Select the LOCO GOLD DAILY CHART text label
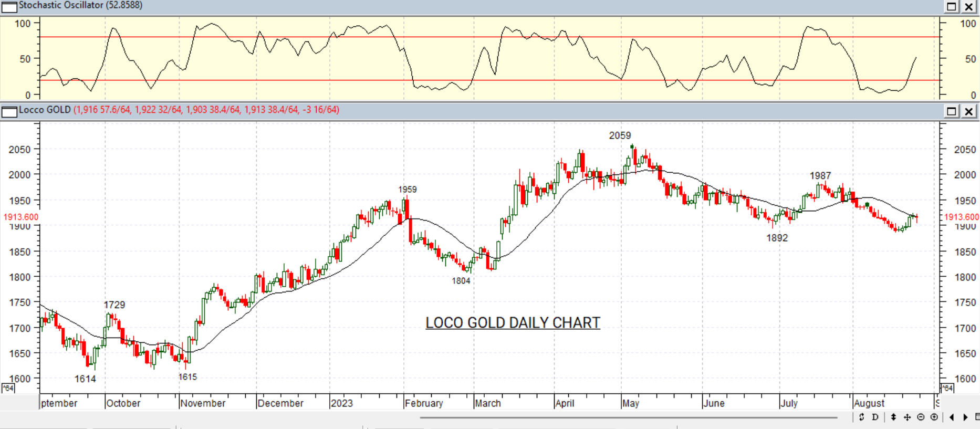980x429 pixels. click(513, 322)
